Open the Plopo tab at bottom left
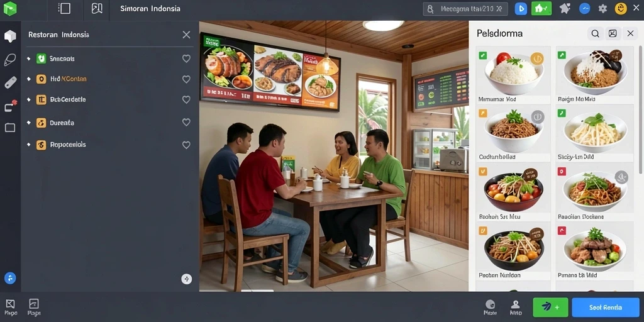Viewport: 644px width, 322px height. 11,307
